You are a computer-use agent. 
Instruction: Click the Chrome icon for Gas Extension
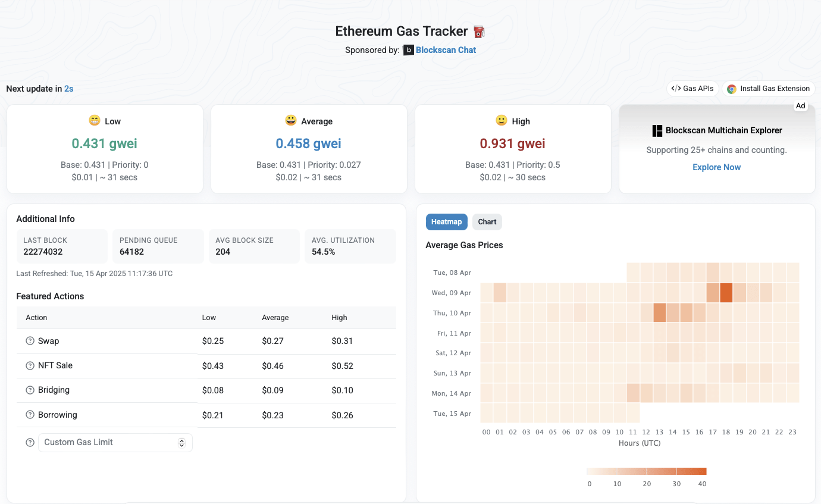(x=732, y=89)
